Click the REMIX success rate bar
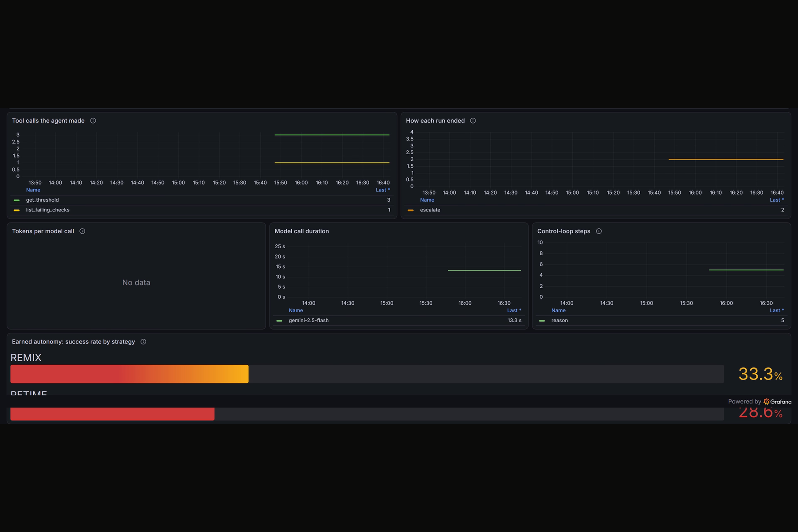Screen dimensions: 798x532 pos(129,374)
